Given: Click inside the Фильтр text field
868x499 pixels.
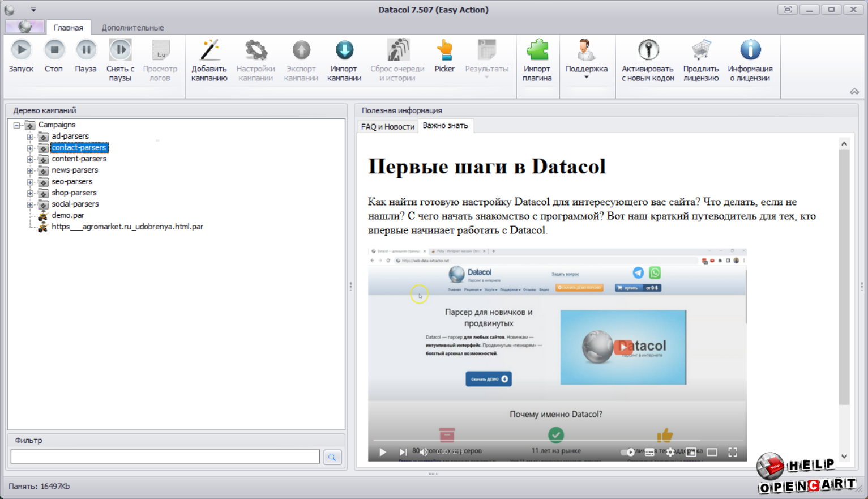Looking at the screenshot, I should point(165,457).
